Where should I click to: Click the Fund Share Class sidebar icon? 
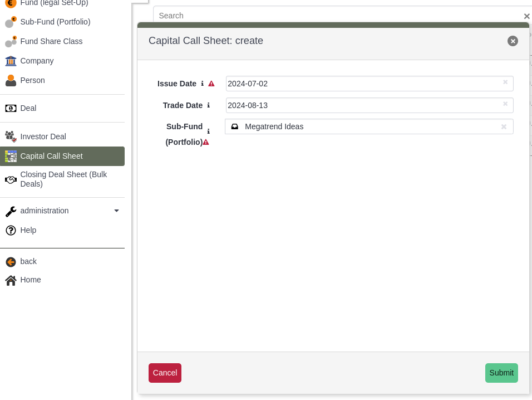point(11,42)
